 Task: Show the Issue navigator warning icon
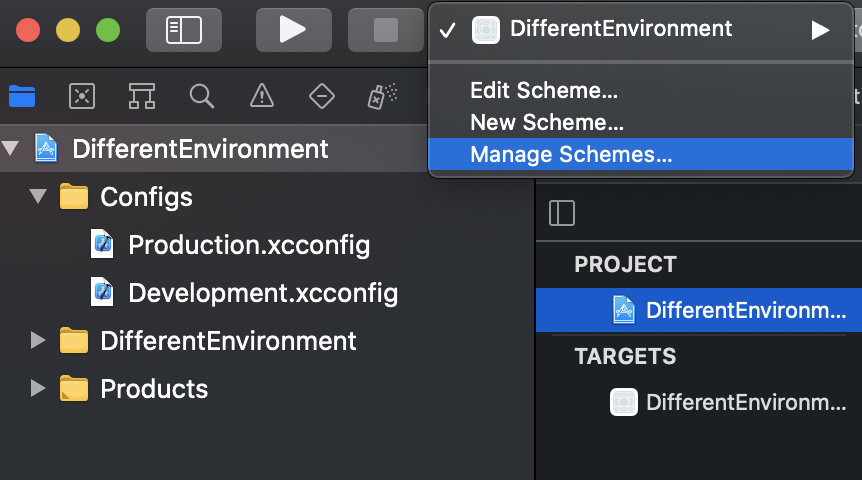tap(262, 96)
